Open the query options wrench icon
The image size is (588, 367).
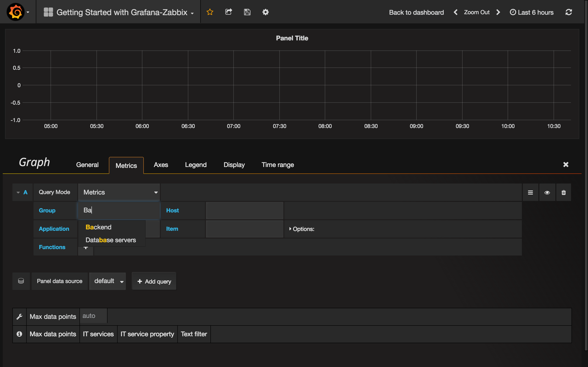click(x=20, y=316)
